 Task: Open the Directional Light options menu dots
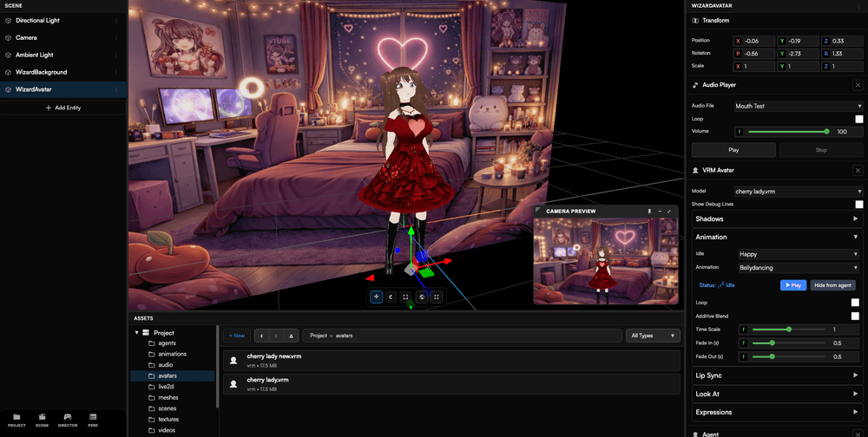[116, 21]
